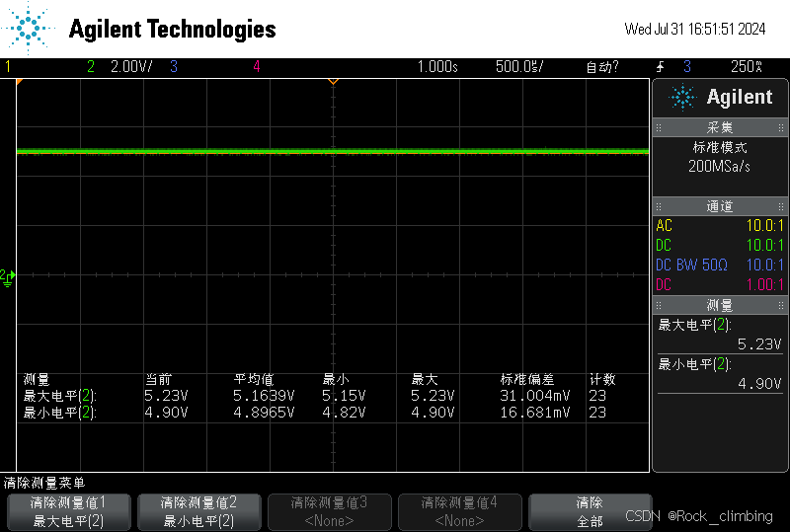This screenshot has height=532, width=790.
Task: Click the 平均值 4.8965V table cell
Action: 264,413
